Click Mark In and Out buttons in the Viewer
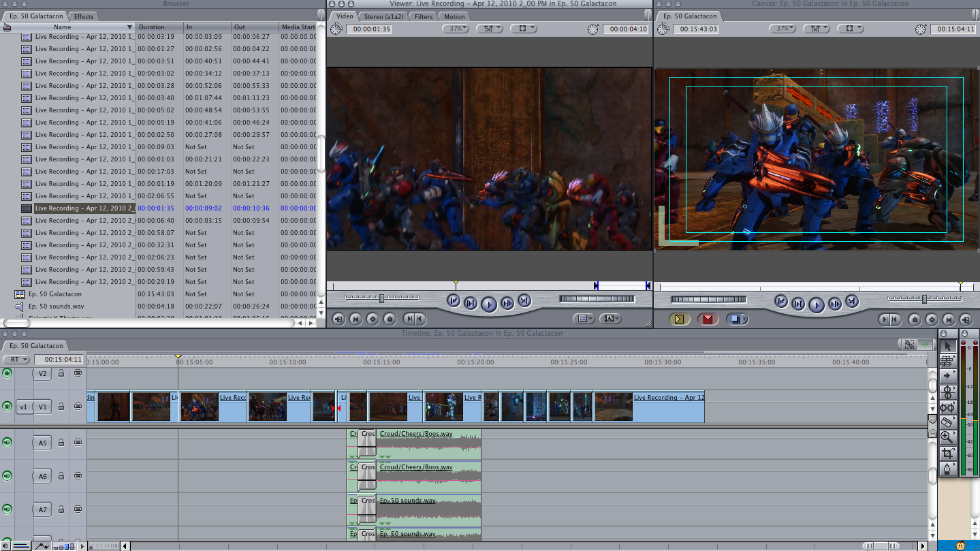 click(x=414, y=318)
